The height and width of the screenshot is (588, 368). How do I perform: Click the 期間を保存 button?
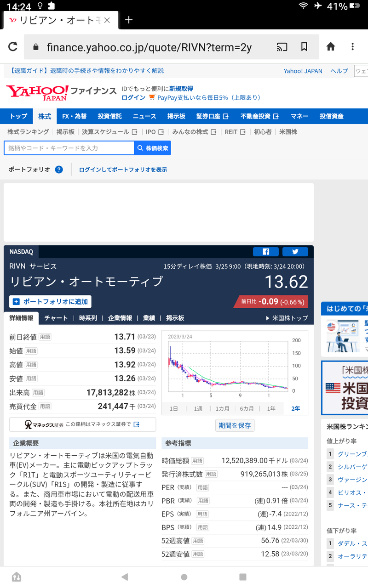(235, 425)
